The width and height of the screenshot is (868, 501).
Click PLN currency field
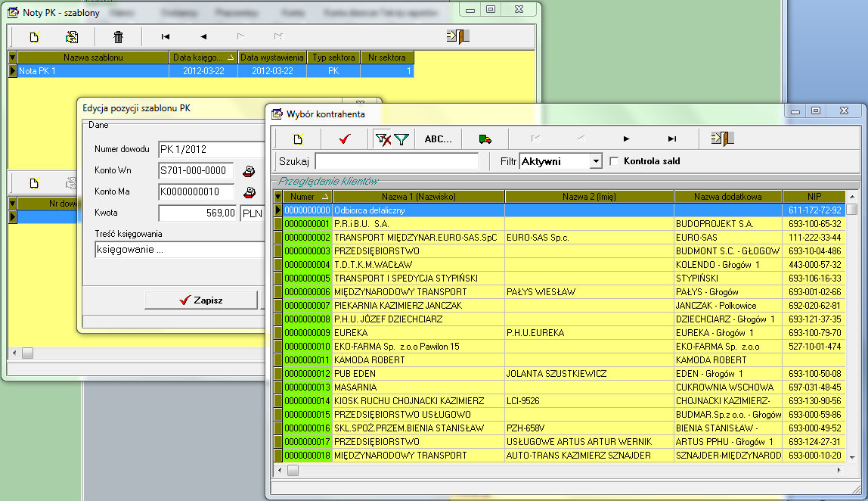point(253,213)
